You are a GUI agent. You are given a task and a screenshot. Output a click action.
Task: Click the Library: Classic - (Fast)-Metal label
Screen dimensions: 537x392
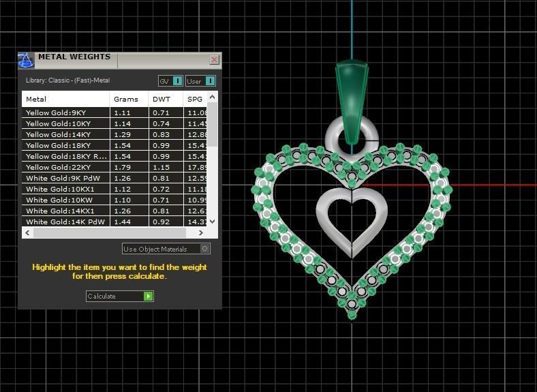(68, 80)
